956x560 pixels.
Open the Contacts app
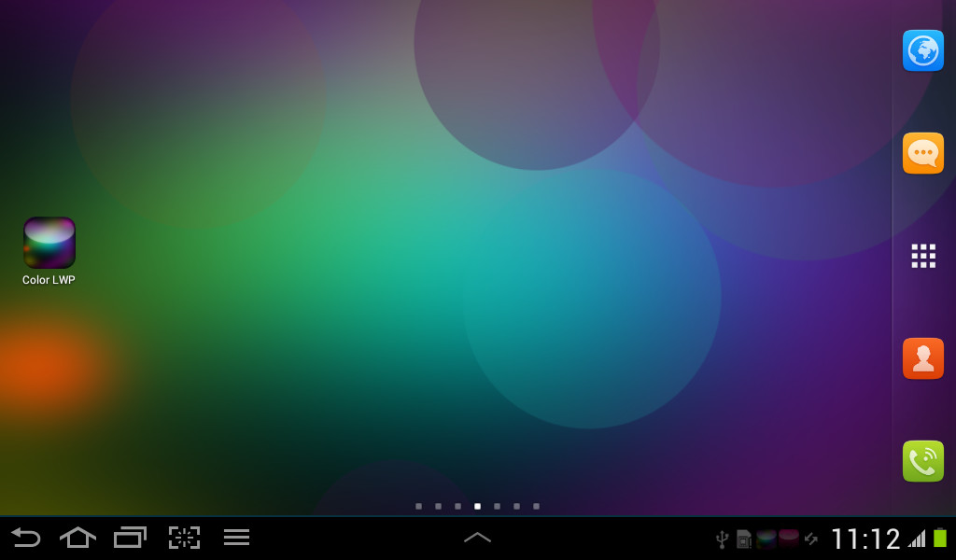click(922, 358)
